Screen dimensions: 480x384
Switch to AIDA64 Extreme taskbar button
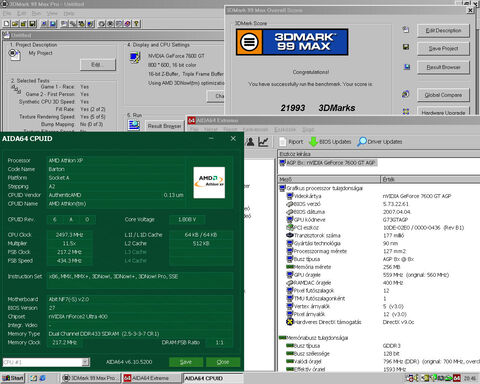[151, 378]
